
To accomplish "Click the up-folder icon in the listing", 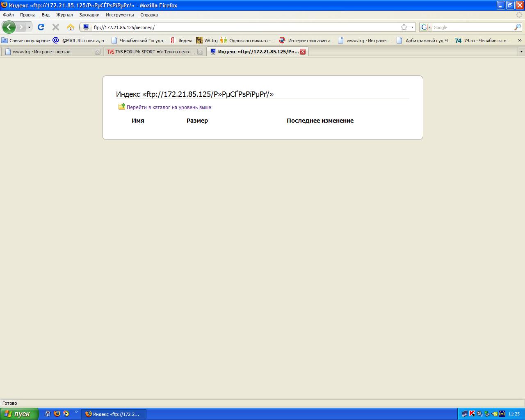I will (x=122, y=107).
